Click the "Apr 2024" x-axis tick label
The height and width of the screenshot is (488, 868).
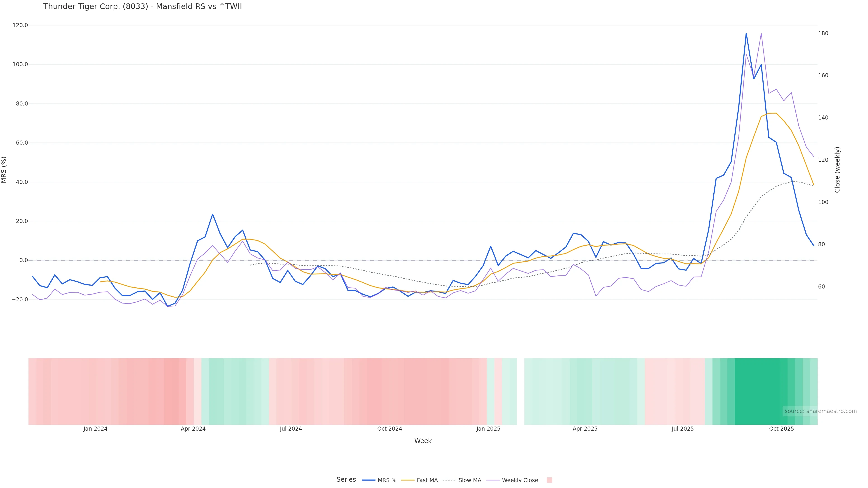[x=193, y=429]
